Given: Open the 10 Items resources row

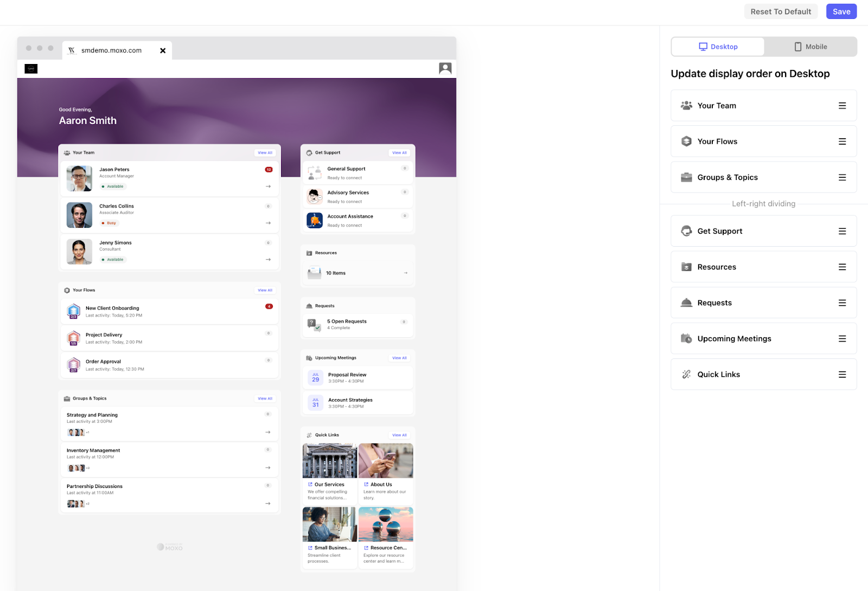Looking at the screenshot, I should click(358, 273).
